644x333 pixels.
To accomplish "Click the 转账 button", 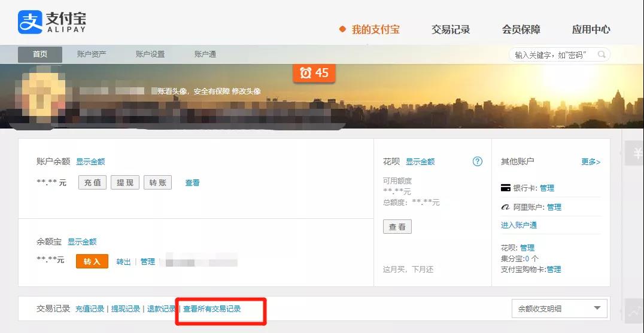I will 158,182.
